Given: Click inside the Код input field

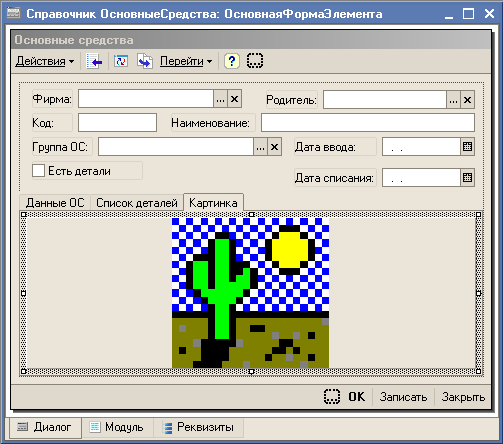Looking at the screenshot, I should [x=117, y=123].
